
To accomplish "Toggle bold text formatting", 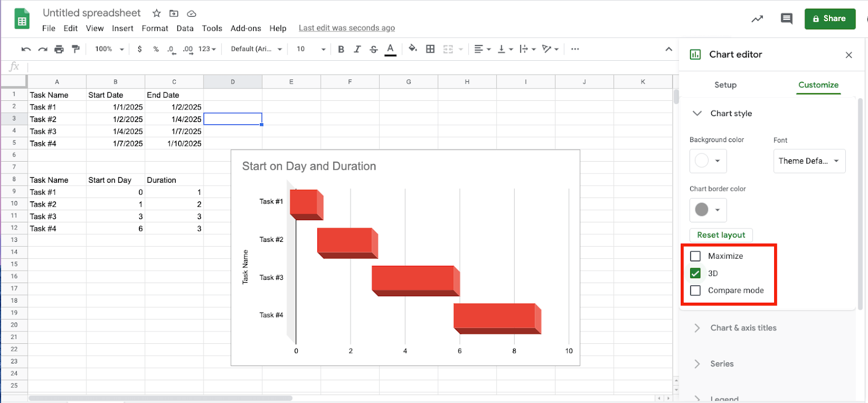I will [341, 49].
